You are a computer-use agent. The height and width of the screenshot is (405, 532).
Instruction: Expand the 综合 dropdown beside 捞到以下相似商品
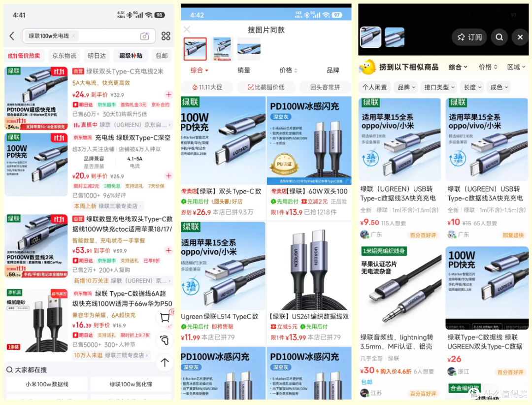coord(458,67)
